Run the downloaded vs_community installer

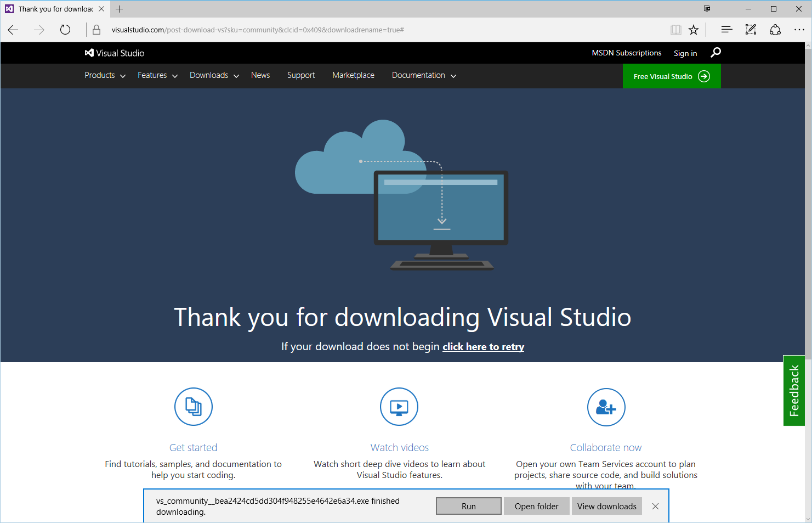coord(469,506)
